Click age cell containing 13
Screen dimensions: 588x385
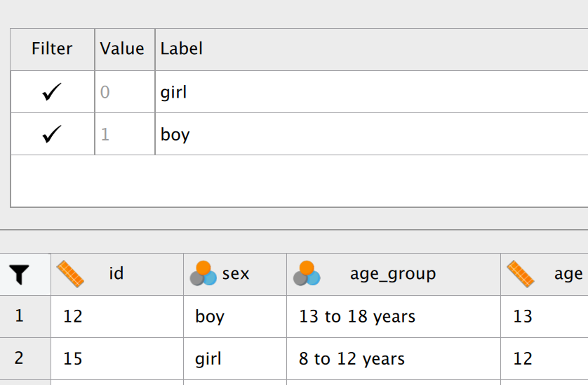coord(544,316)
